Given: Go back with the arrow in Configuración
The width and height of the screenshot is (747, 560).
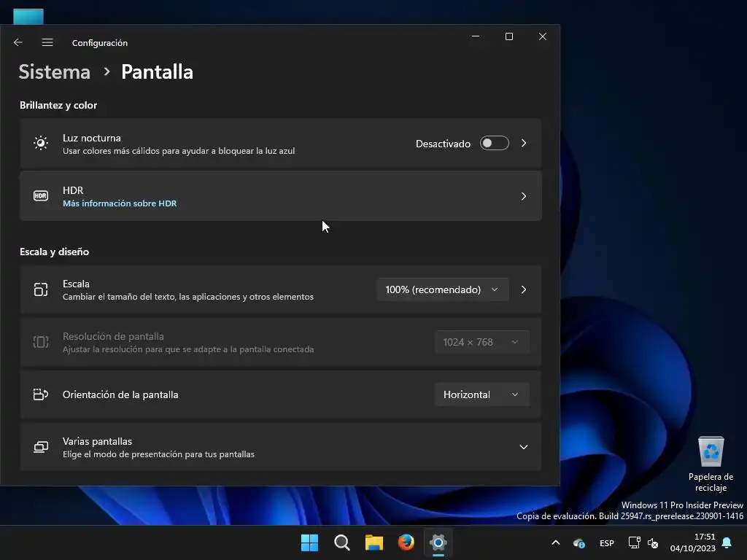Looking at the screenshot, I should pyautogui.click(x=18, y=42).
